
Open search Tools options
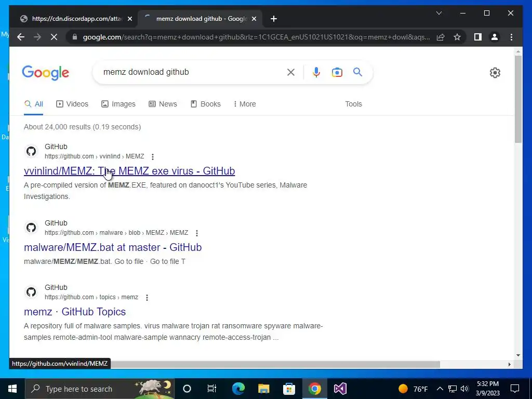(x=353, y=104)
